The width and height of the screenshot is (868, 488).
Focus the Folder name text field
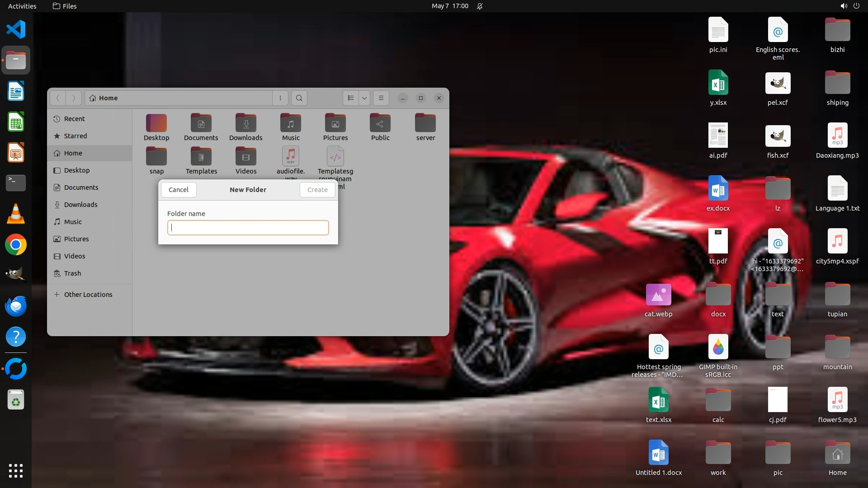(x=248, y=228)
